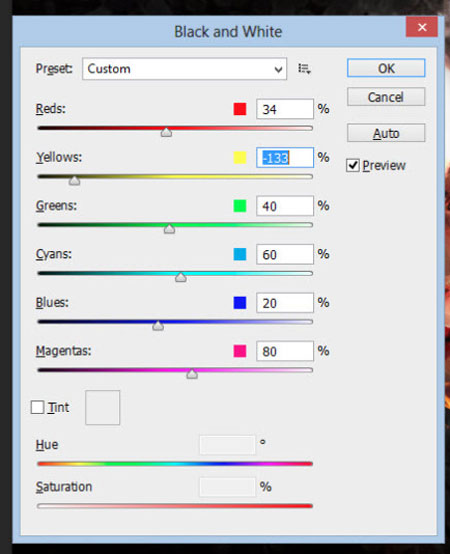Close the Black and White dialog
Viewport: 450px width, 554px height.
tap(422, 27)
